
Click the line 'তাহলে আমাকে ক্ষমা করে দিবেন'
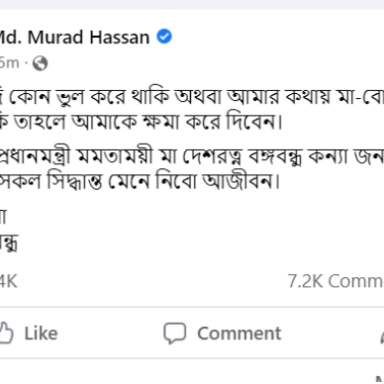(x=141, y=122)
